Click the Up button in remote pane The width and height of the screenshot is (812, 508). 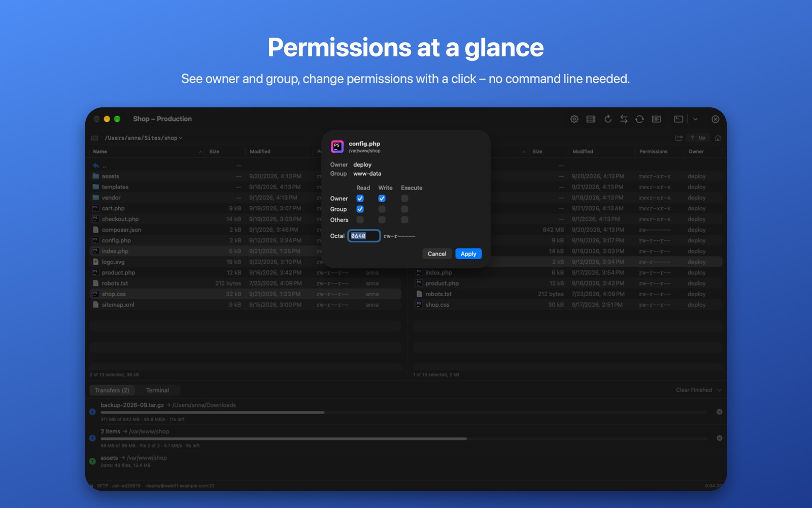tap(698, 138)
